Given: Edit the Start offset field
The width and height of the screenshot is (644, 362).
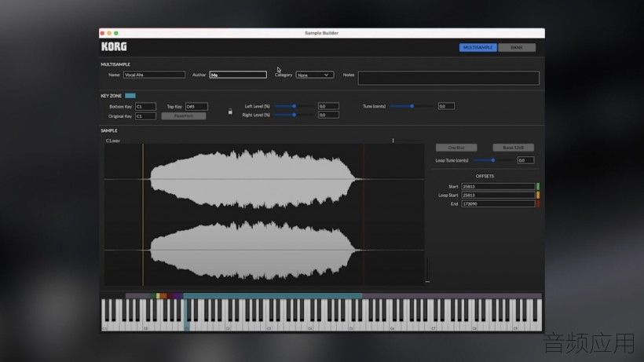Looking at the screenshot, I should click(x=498, y=186).
